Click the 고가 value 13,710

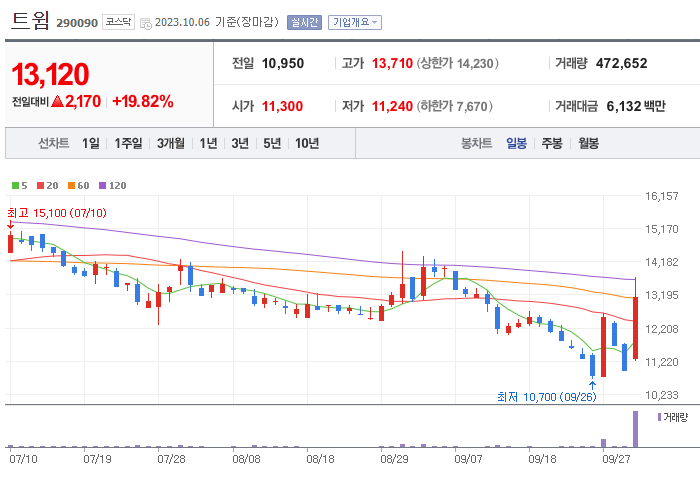(392, 63)
